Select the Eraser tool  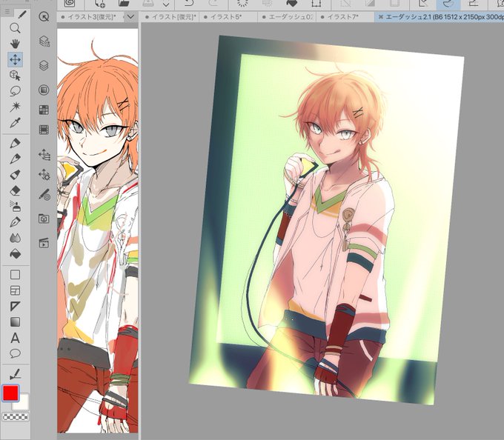pyautogui.click(x=15, y=191)
